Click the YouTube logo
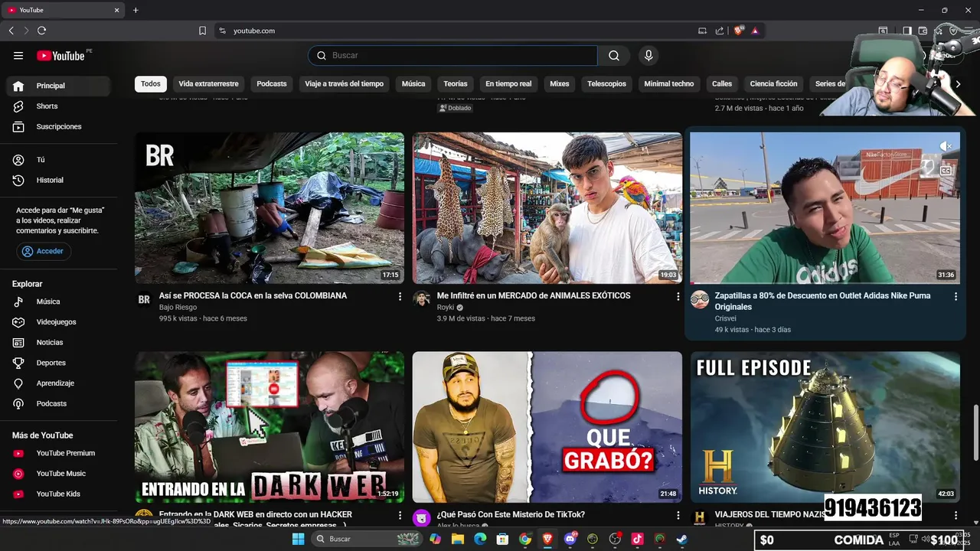Screen dimensions: 980x551 coord(60,55)
